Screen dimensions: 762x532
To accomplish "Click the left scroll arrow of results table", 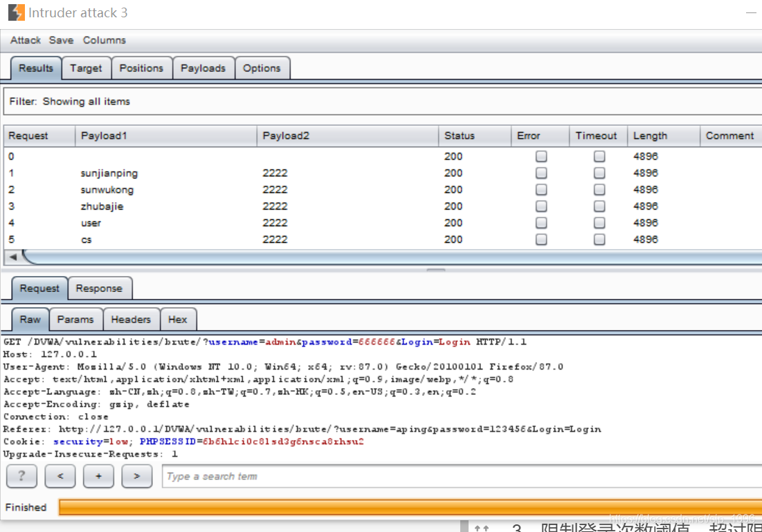I will click(13, 257).
